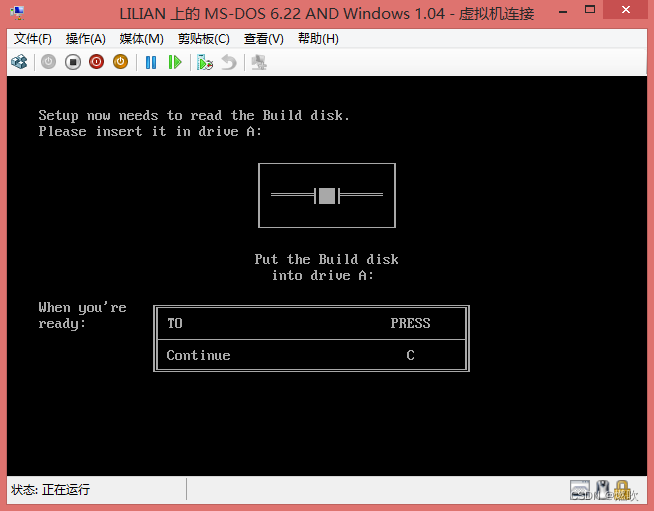Click the Ctrl+Alt+Del toolbar icon
This screenshot has width=654, height=511.
point(19,62)
